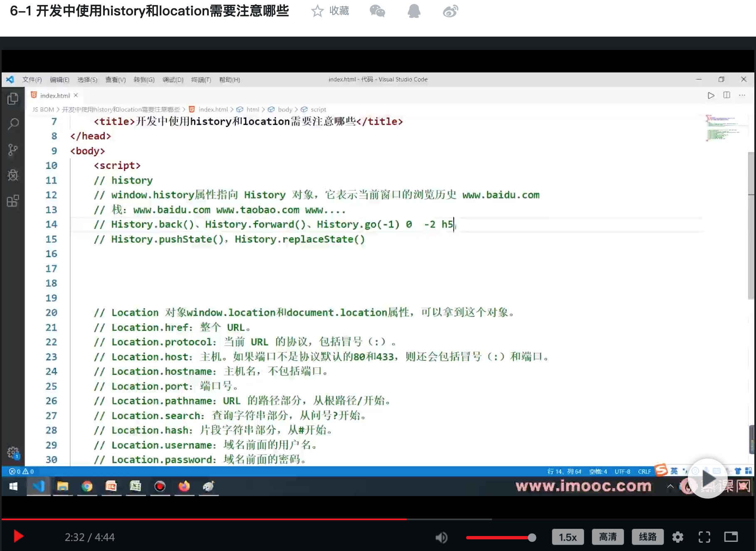Viewport: 756px width, 551px height.
Task: Mute the video volume
Action: click(x=441, y=537)
